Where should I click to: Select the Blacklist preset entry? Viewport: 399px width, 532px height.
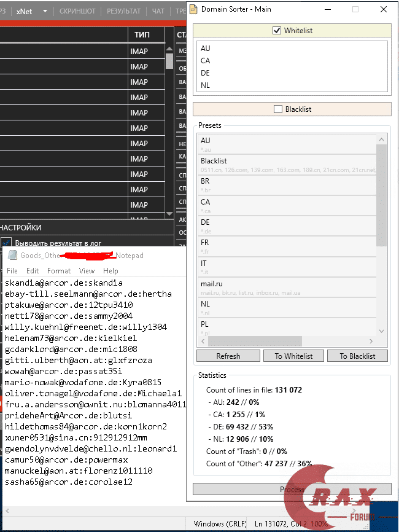pyautogui.click(x=287, y=165)
